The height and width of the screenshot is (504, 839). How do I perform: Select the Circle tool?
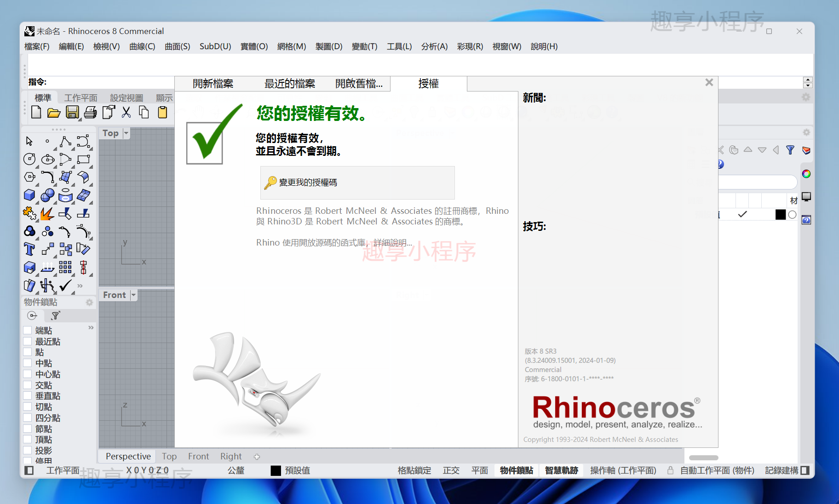(x=29, y=159)
